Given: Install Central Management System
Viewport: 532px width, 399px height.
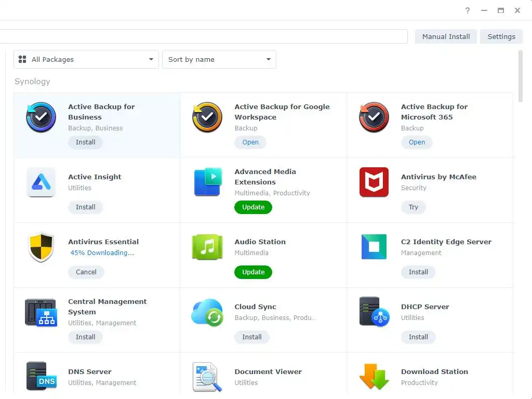Looking at the screenshot, I should (x=86, y=337).
